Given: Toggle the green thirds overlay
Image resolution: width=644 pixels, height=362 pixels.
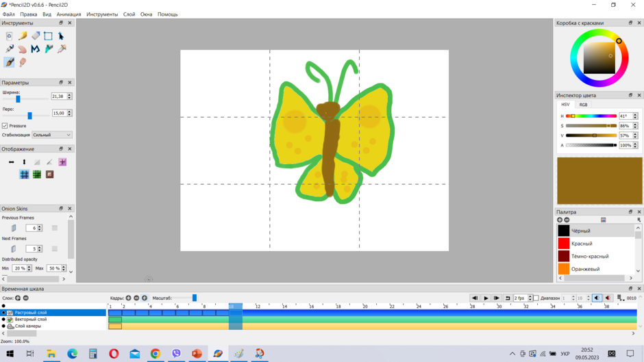Looking at the screenshot, I should tap(37, 174).
